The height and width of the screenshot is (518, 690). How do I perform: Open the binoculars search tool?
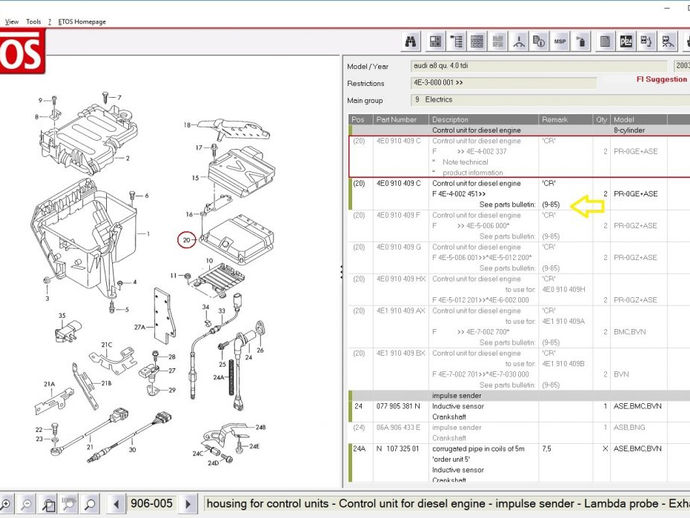(411, 42)
